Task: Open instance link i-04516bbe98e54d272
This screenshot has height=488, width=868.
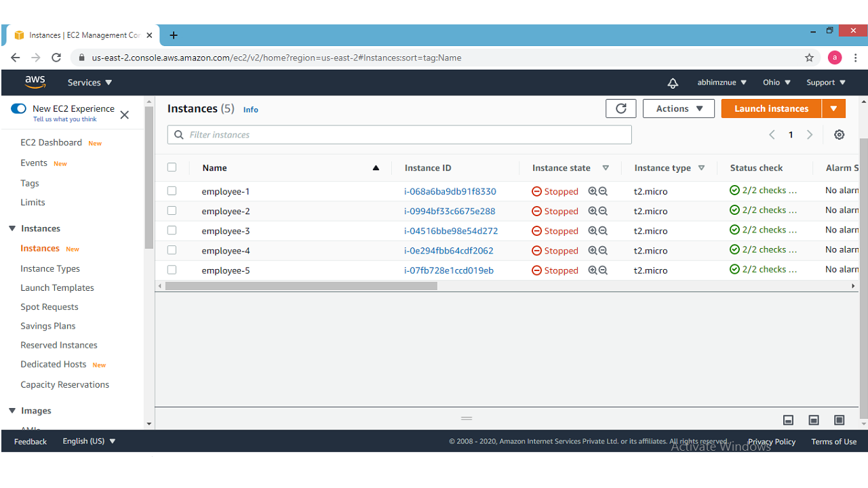Action: 451,231
